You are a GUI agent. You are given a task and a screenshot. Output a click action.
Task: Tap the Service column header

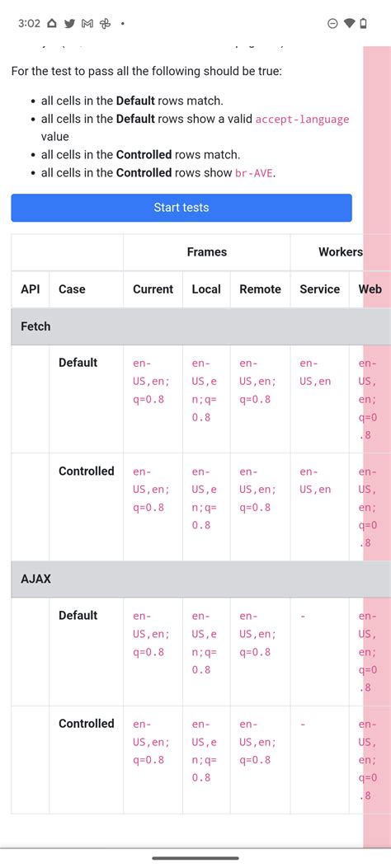[319, 289]
